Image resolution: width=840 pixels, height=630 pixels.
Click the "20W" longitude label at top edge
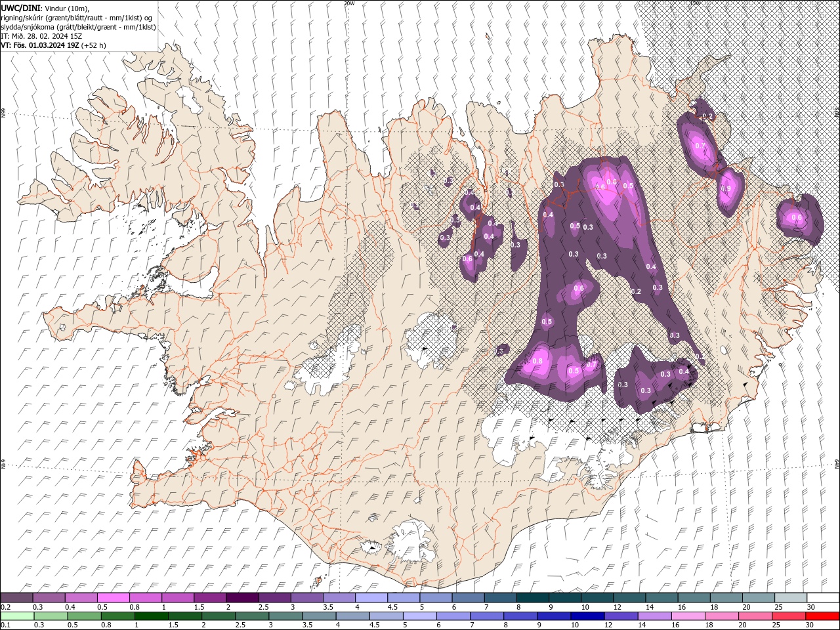(x=349, y=3)
